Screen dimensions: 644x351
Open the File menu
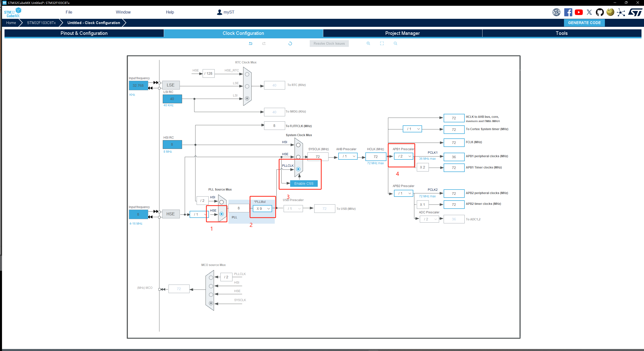click(69, 12)
